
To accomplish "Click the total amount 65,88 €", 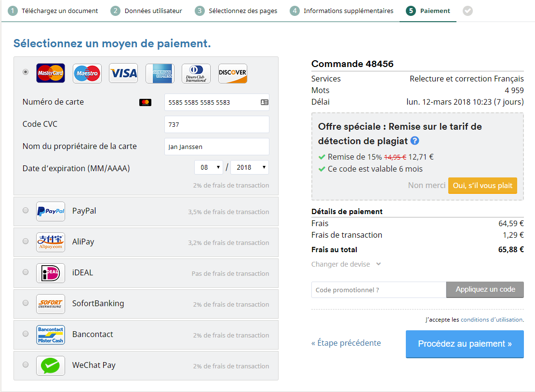I will click(x=511, y=250).
